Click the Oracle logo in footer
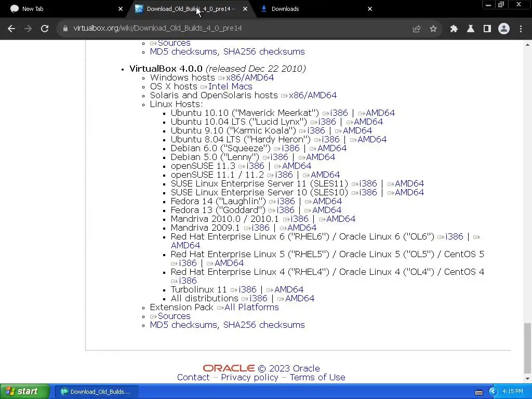 click(229, 368)
